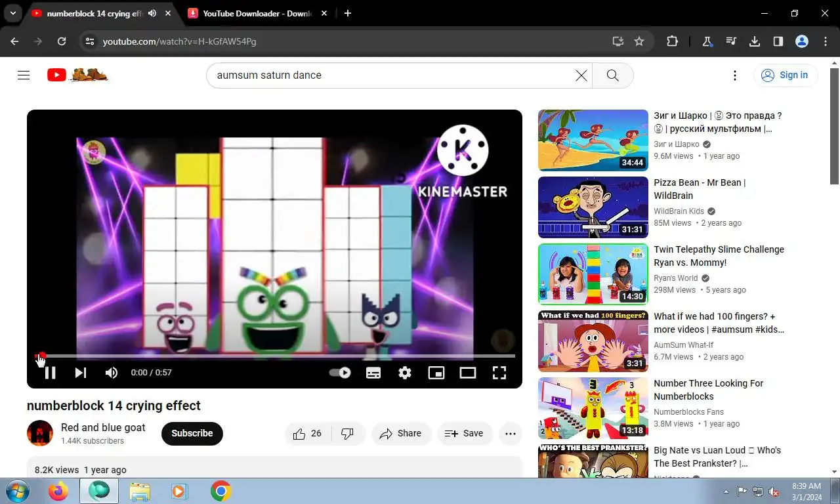Open Chrome Labs flask icon
Screen dimensions: 840x504
tap(707, 41)
